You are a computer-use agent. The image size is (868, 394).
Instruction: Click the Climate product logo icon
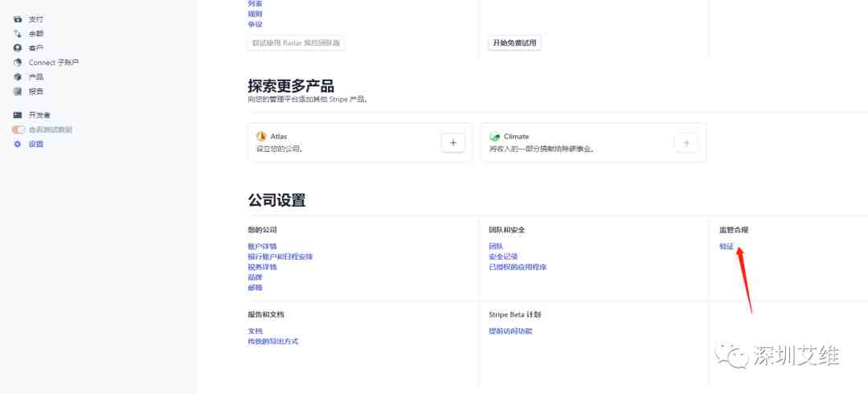click(494, 137)
